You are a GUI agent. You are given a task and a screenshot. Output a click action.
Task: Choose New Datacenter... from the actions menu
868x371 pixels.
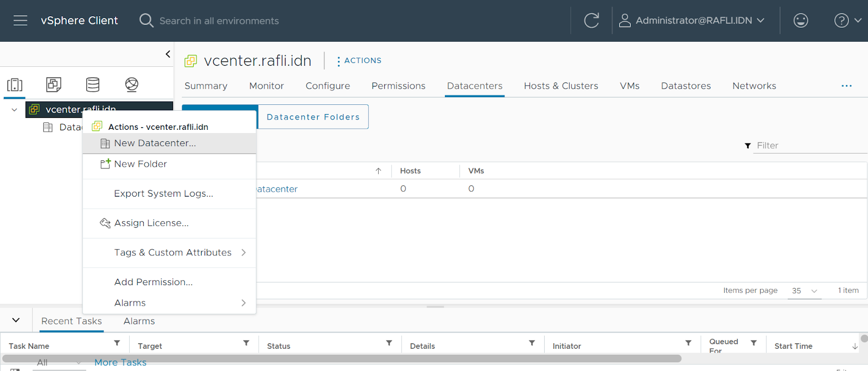tap(169, 143)
